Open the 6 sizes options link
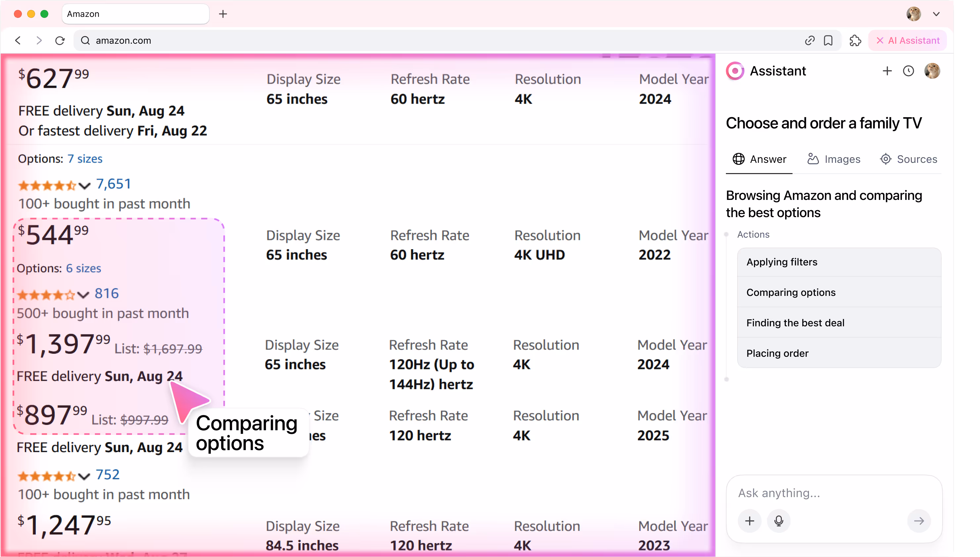The width and height of the screenshot is (980, 557). 83,268
